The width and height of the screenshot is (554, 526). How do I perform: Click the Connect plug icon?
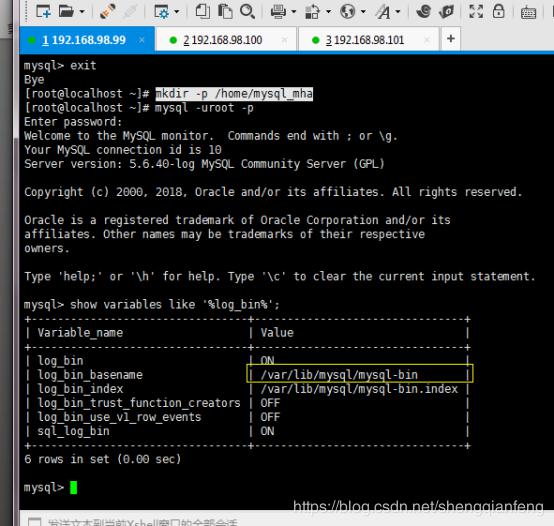(107, 11)
